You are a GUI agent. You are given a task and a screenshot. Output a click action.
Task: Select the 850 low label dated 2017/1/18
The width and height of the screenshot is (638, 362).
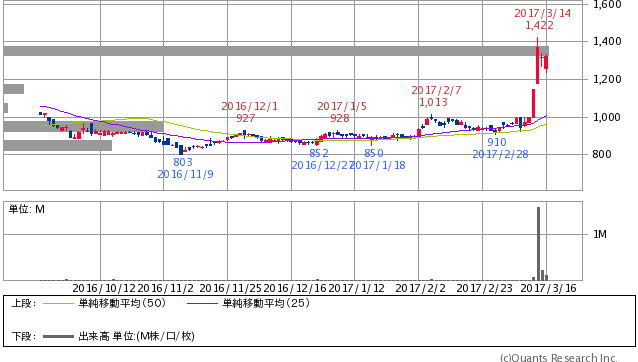pos(374,153)
